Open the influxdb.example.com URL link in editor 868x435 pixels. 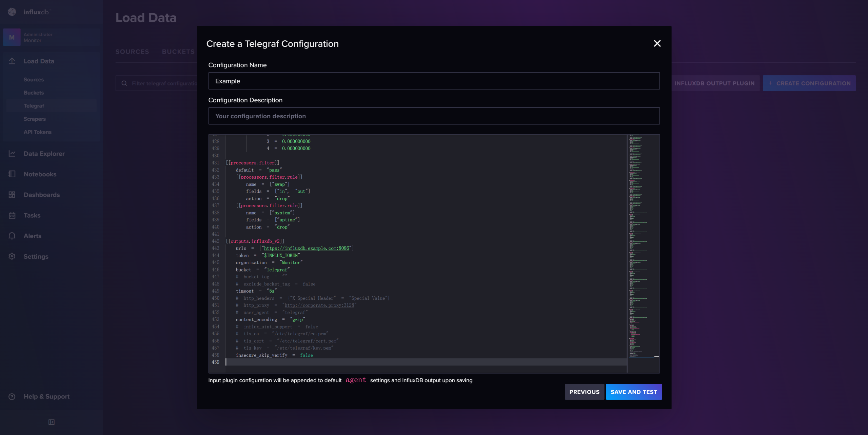[307, 248]
